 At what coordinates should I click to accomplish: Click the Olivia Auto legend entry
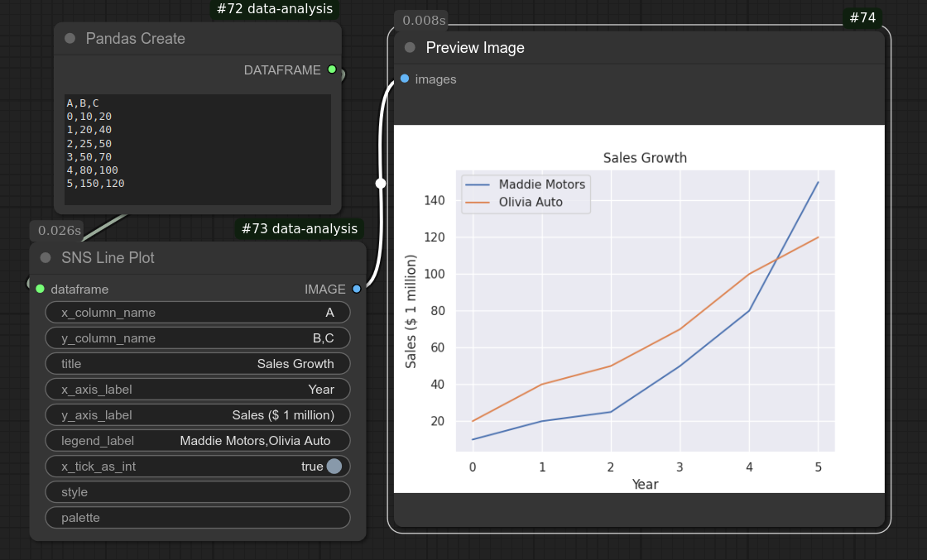click(x=514, y=202)
